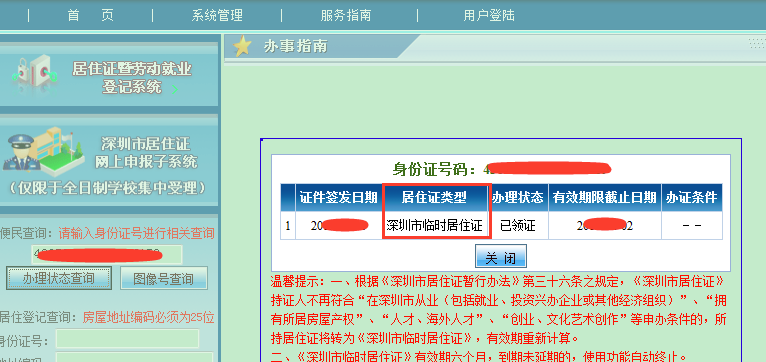
Task: Focus the 身份证号 input field
Action: click(x=128, y=339)
